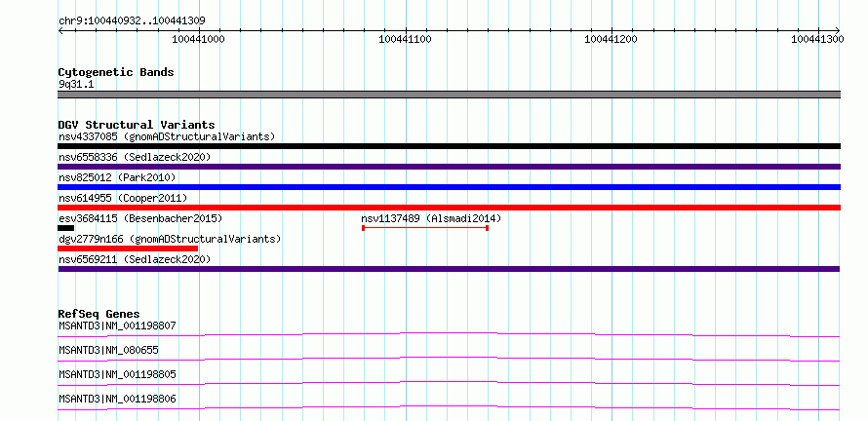
Task: Open gene MSANTD3|NM_080655 label
Action: 108,350
